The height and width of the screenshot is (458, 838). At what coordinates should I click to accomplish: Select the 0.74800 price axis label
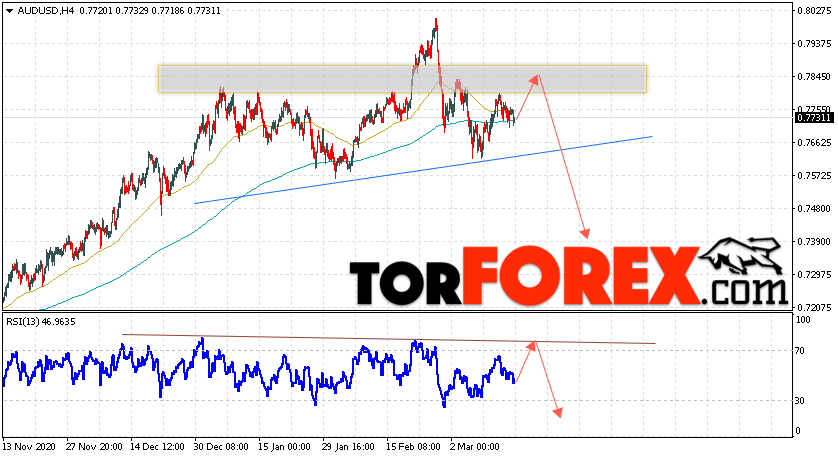[x=814, y=209]
